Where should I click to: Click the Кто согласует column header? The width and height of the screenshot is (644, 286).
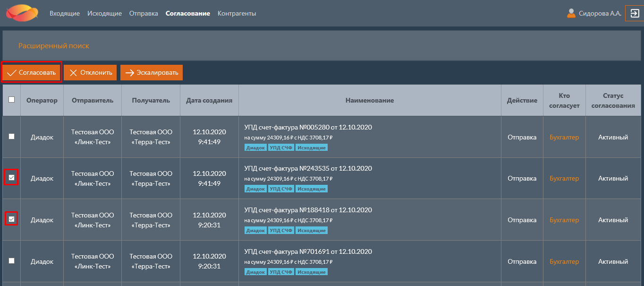pos(564,100)
